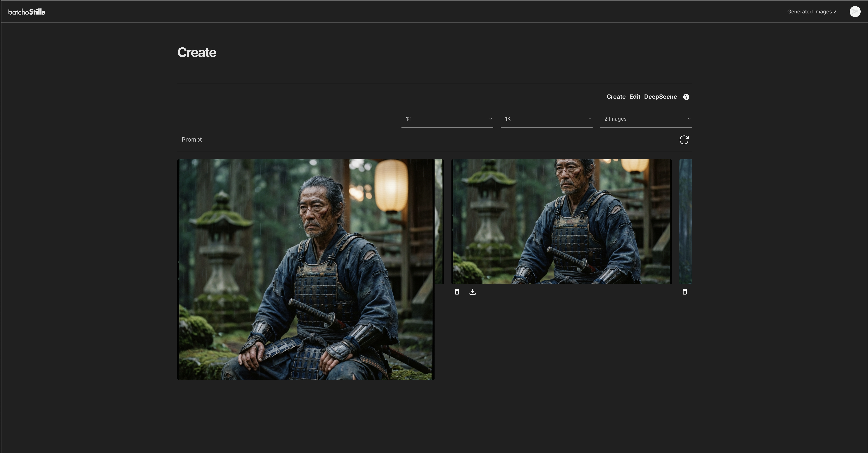
Task: Select the Create tab
Action: [x=616, y=97]
